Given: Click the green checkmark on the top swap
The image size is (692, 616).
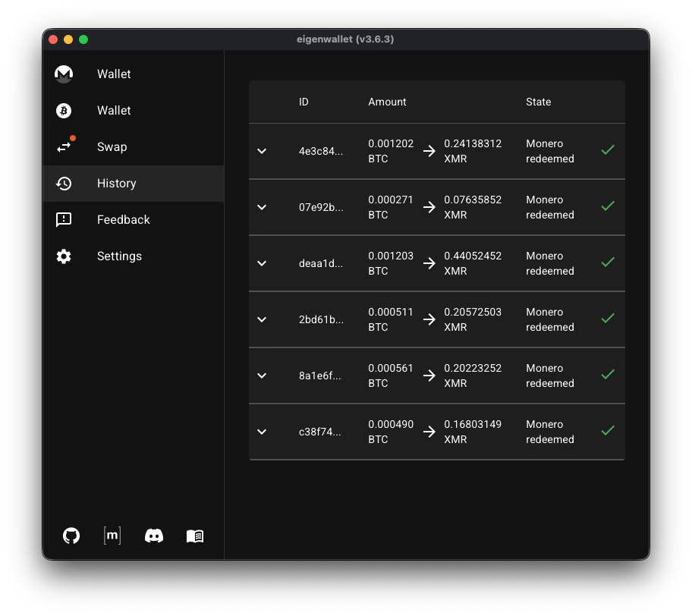Looking at the screenshot, I should coord(607,149).
